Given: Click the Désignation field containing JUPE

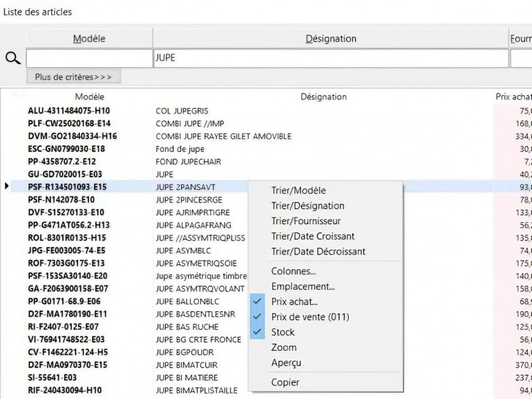Looking at the screenshot, I should 330,58.
